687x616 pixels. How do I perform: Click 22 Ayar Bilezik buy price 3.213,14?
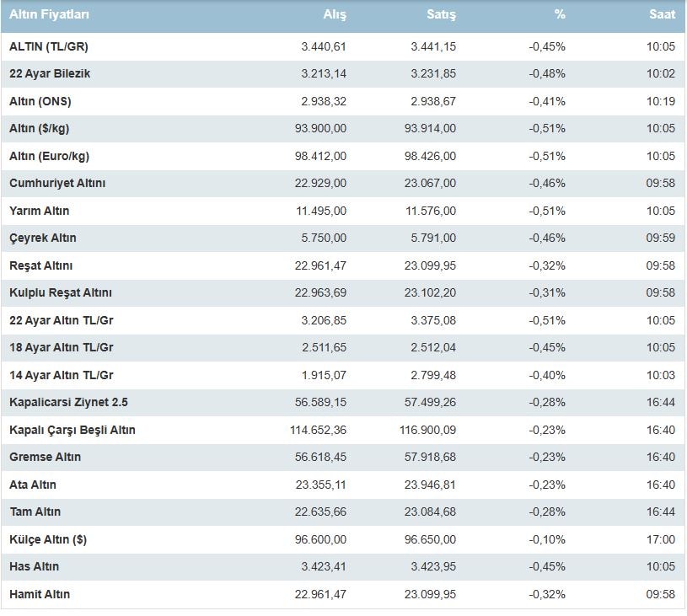click(324, 73)
